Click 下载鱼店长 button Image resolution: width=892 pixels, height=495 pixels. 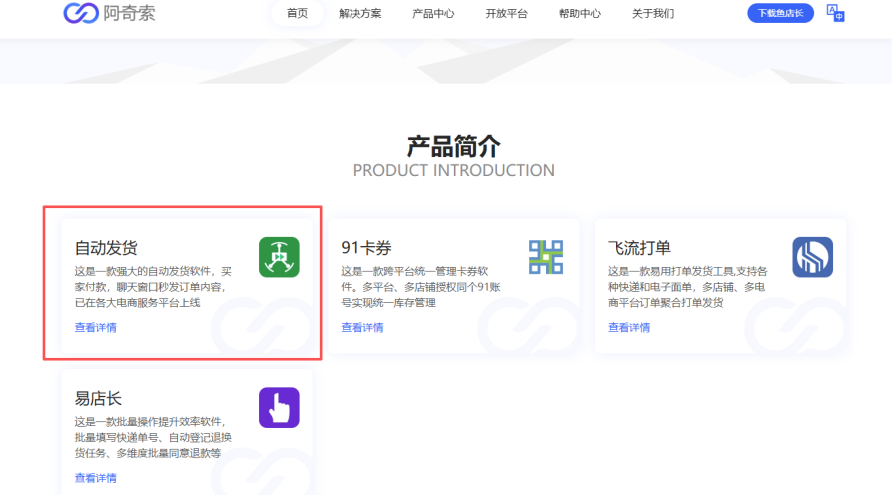(780, 13)
